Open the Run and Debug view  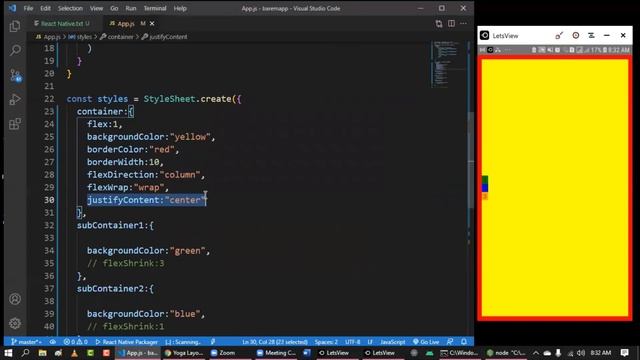pyautogui.click(x=15, y=99)
